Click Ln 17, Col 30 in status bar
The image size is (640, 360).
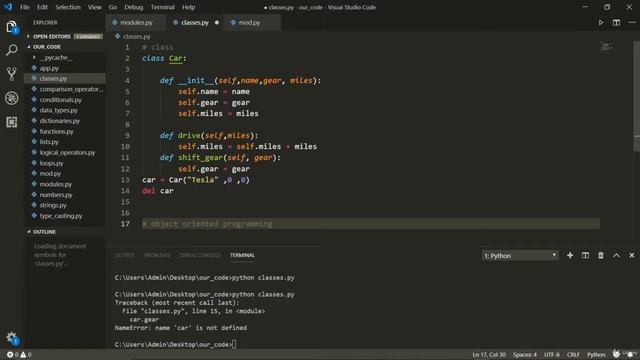tap(489, 354)
